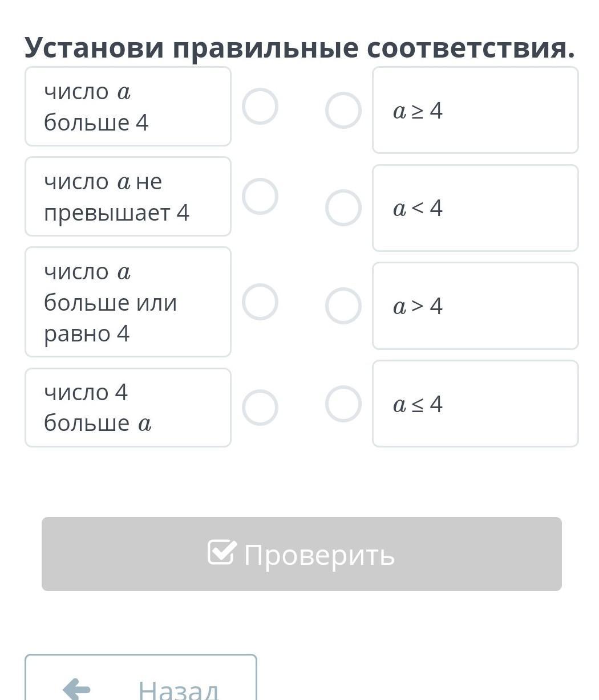This screenshot has width=599, height=700.
Task: Select radio circle beside 'число a не превышает 4'
Action: pos(260,196)
